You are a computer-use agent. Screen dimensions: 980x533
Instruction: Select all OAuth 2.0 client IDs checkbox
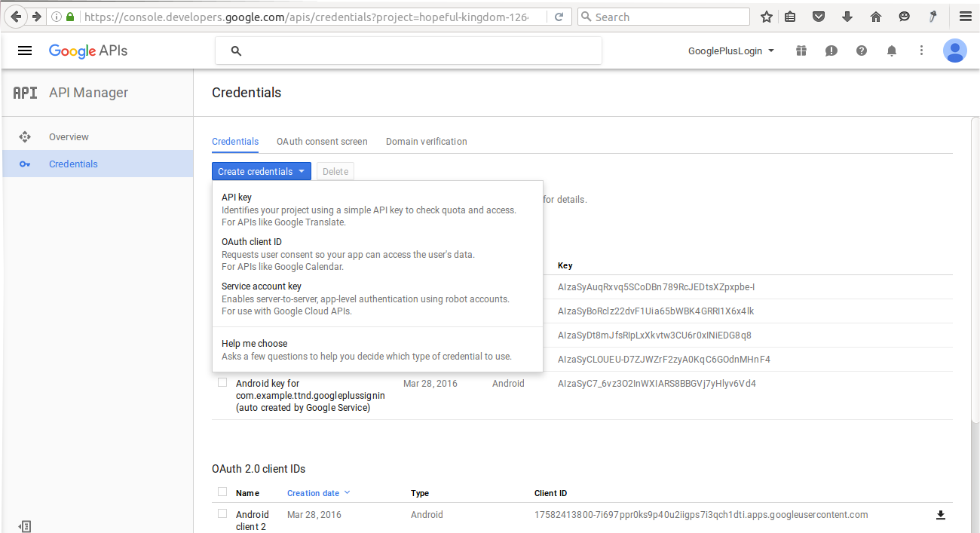coord(222,492)
